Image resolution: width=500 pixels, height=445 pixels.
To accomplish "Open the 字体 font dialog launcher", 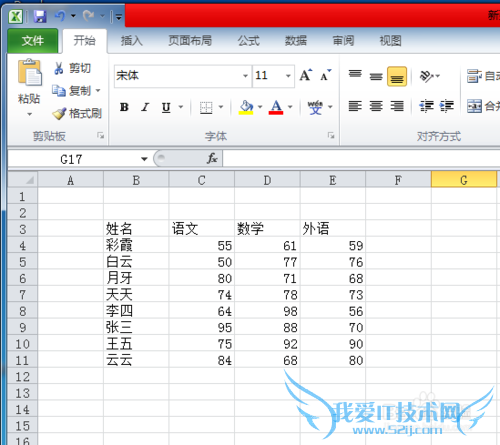I will (331, 135).
